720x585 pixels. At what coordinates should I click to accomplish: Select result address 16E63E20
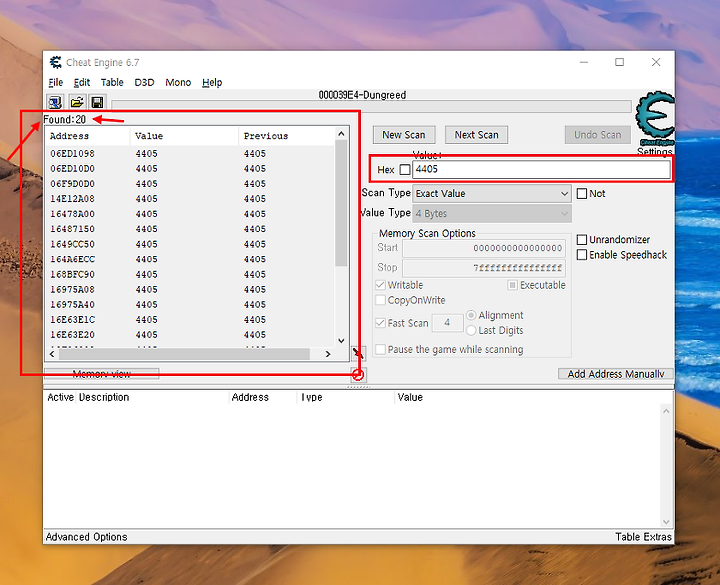[x=72, y=335]
